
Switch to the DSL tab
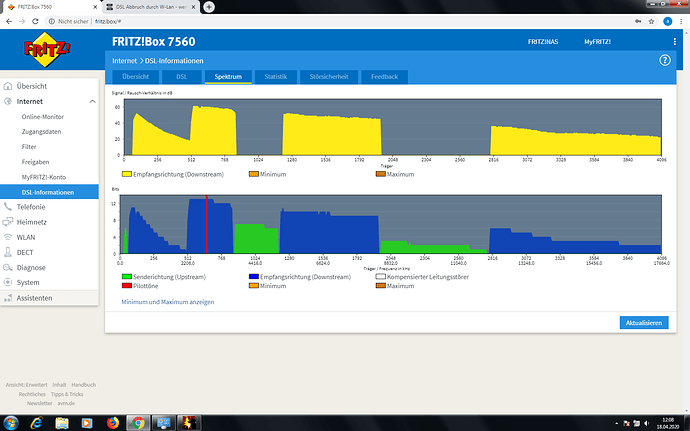(x=182, y=77)
